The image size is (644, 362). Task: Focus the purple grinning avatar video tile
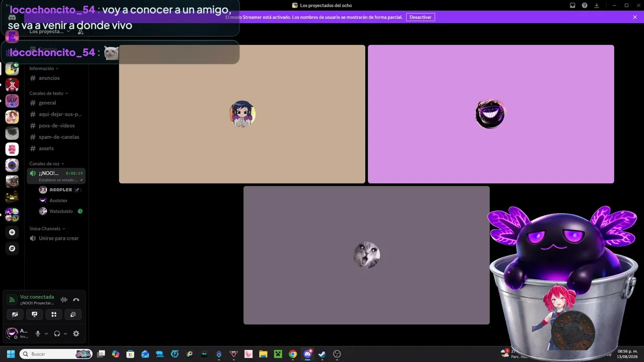coord(491,114)
